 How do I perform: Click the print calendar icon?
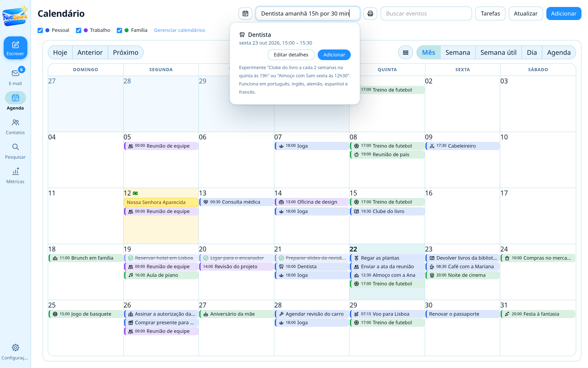370,13
